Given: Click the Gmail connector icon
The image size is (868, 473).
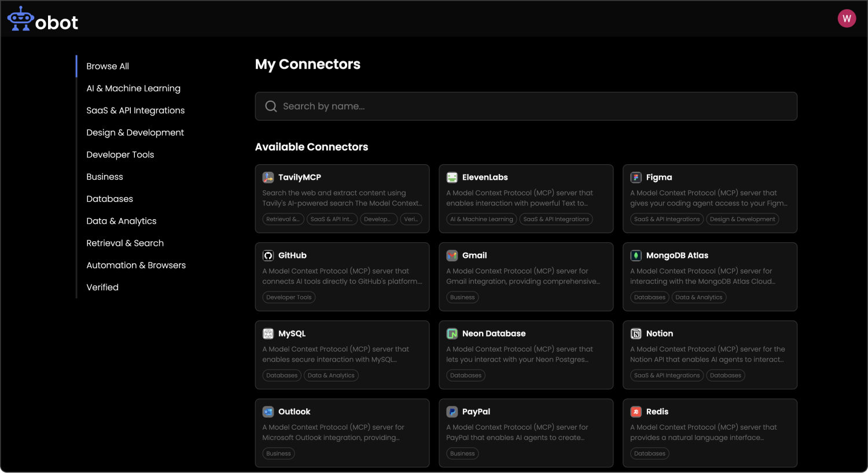Looking at the screenshot, I should coord(452,256).
